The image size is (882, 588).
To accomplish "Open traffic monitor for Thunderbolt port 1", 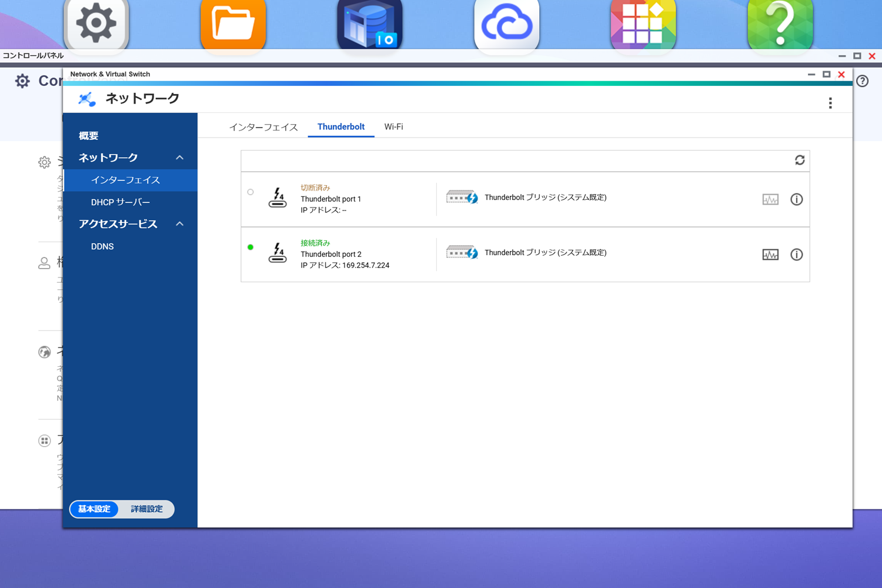I will 770,199.
